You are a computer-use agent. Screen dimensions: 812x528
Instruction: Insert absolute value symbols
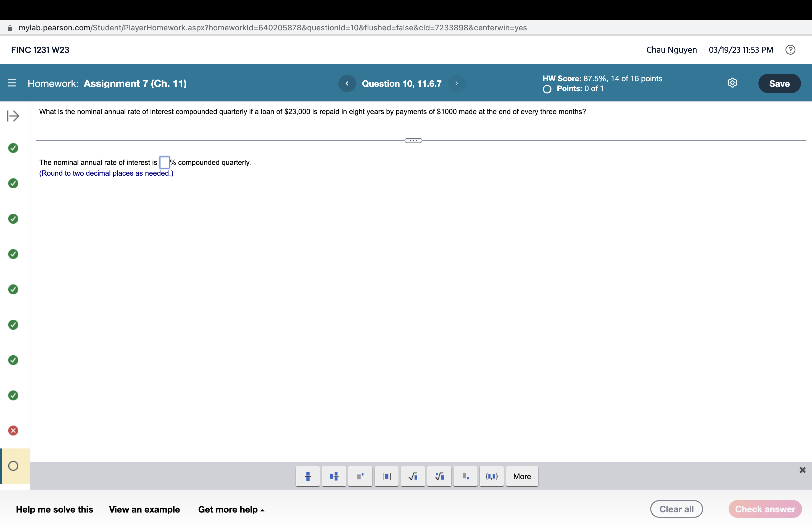point(387,476)
